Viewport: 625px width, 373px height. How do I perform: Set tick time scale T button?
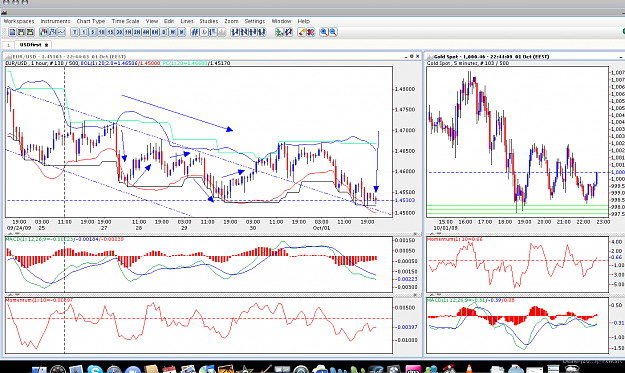coord(75,32)
